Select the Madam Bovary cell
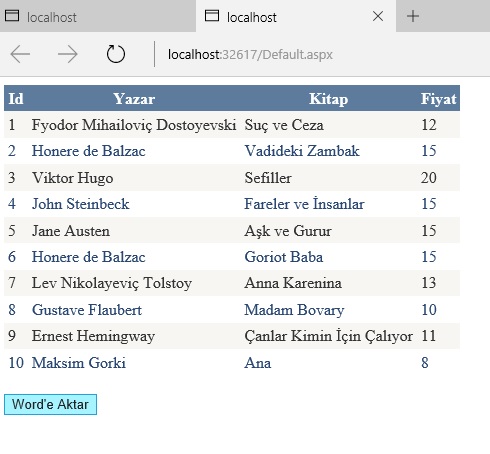The width and height of the screenshot is (490, 454). (294, 310)
